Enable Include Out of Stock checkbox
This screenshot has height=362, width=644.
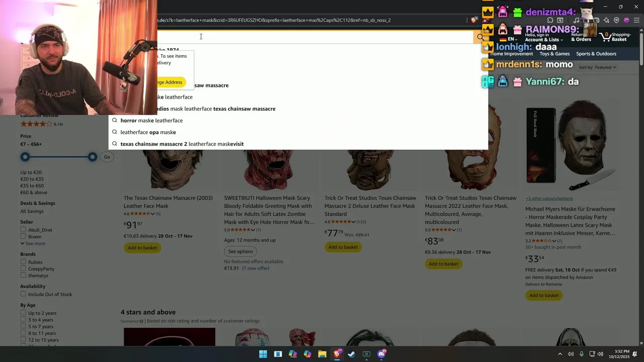tap(23, 294)
